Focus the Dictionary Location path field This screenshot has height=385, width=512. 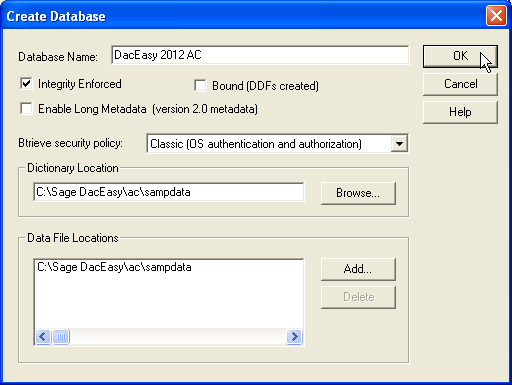pos(169,192)
